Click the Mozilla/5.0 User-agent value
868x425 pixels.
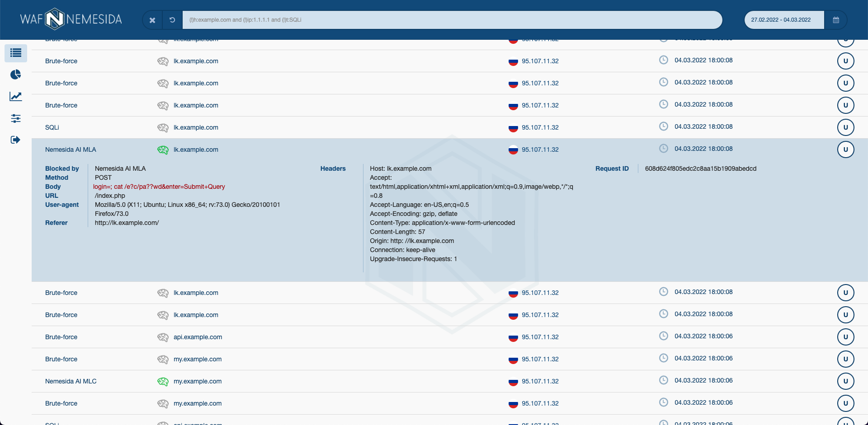(x=188, y=209)
